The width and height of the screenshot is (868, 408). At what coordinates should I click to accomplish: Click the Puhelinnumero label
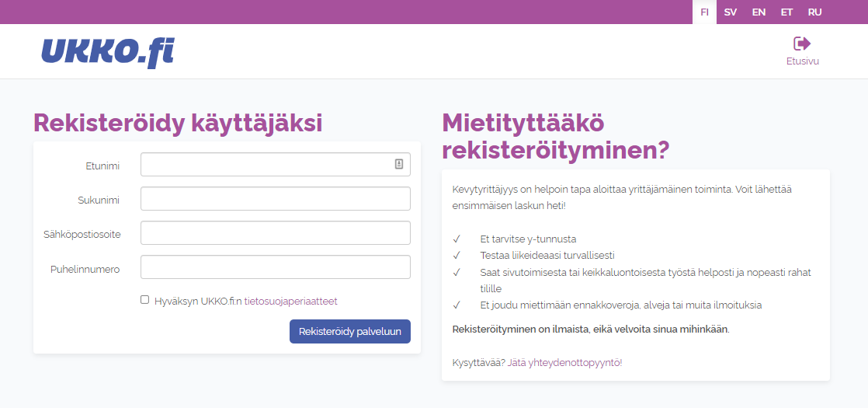pos(85,270)
